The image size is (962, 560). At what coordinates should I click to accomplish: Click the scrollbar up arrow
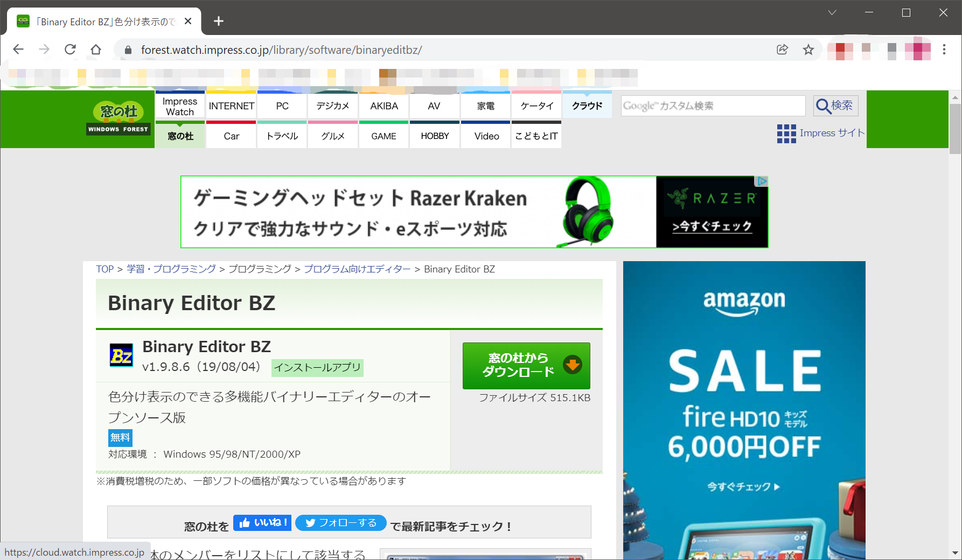pos(955,97)
